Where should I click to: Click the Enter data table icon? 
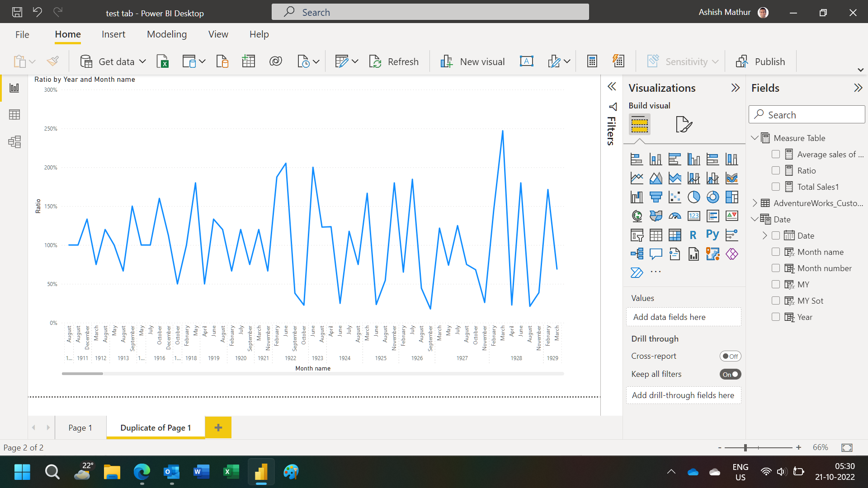point(249,61)
